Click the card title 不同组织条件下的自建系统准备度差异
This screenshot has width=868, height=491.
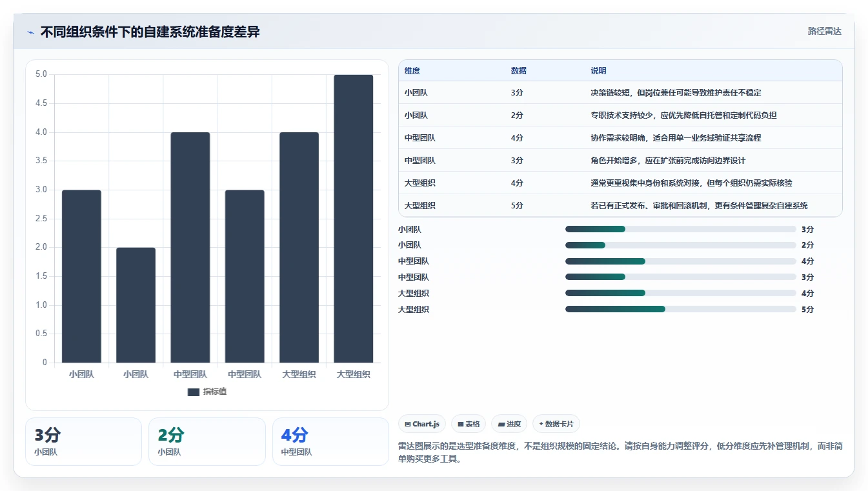[150, 32]
